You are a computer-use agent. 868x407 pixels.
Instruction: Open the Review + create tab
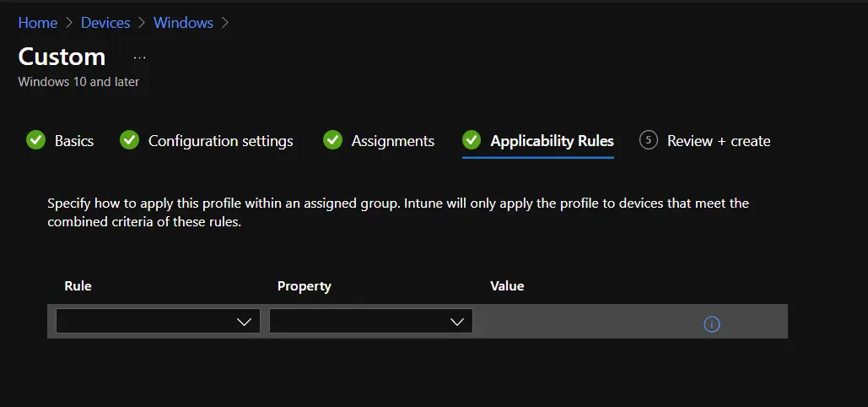pos(719,141)
